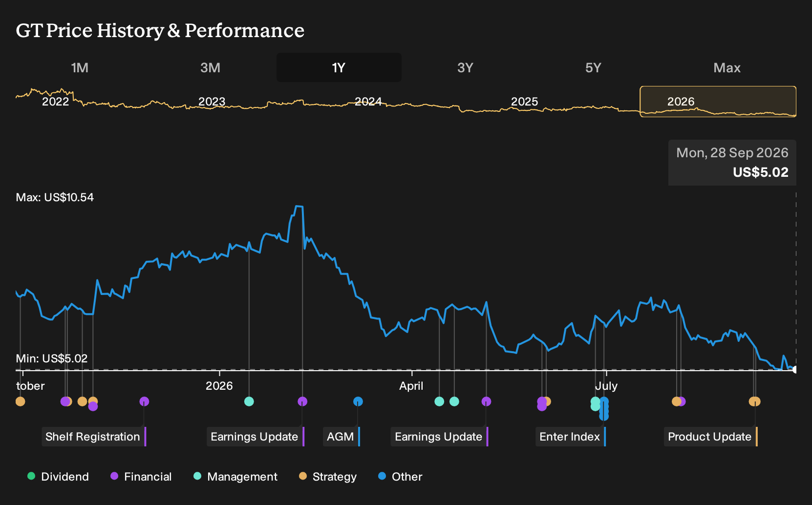The width and height of the screenshot is (812, 505).
Task: Open the Shelf Registration event label
Action: (94, 437)
